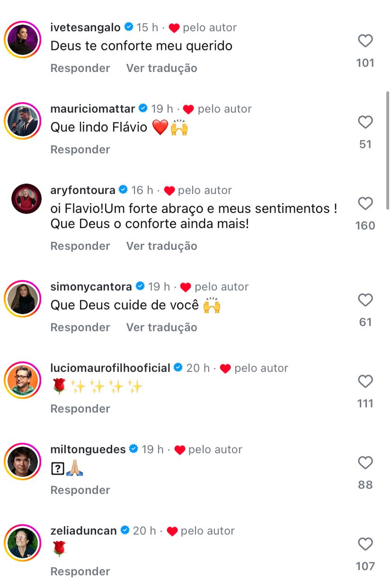Screen dimensions: 392x588
Task: Tap the heart on mauriciomattar's comment
Action: click(365, 122)
